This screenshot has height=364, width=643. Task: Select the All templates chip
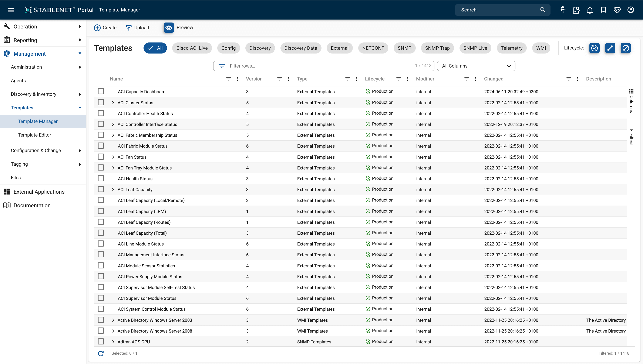[155, 48]
